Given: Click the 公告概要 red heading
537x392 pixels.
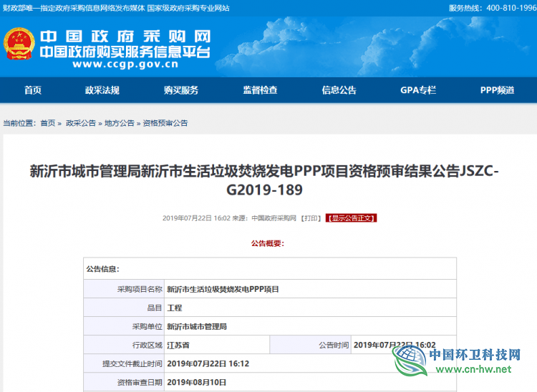Looking at the screenshot, I should (x=268, y=243).
